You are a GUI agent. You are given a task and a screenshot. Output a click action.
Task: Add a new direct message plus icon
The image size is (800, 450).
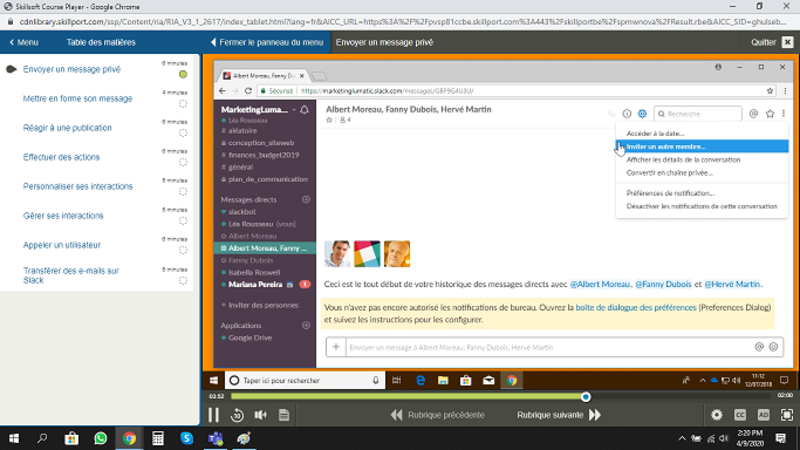click(306, 199)
